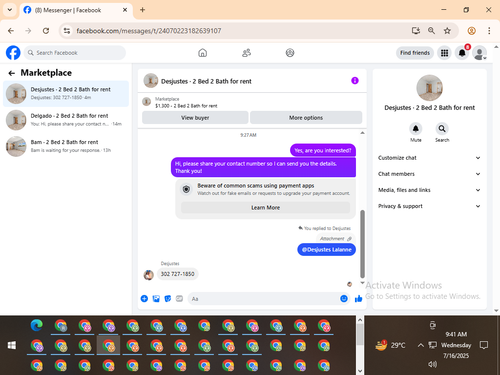Screen dimensions: 500x375
Task: Open more actions plus icon in composer
Action: [144, 298]
